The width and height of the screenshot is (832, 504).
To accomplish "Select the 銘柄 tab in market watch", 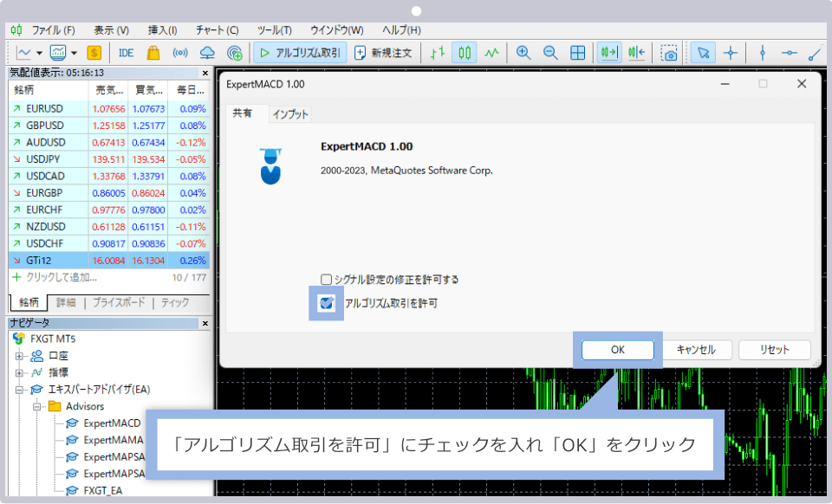I will click(29, 302).
